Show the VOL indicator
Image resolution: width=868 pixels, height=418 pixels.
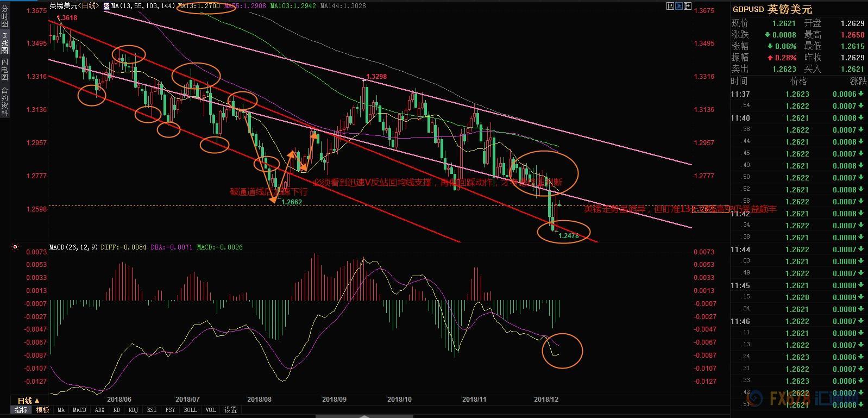[x=210, y=410]
